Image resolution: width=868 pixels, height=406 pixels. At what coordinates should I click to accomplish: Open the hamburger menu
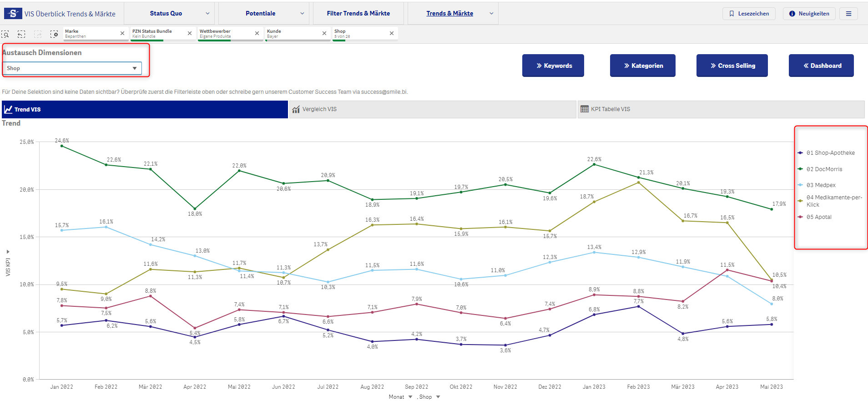[x=848, y=14]
